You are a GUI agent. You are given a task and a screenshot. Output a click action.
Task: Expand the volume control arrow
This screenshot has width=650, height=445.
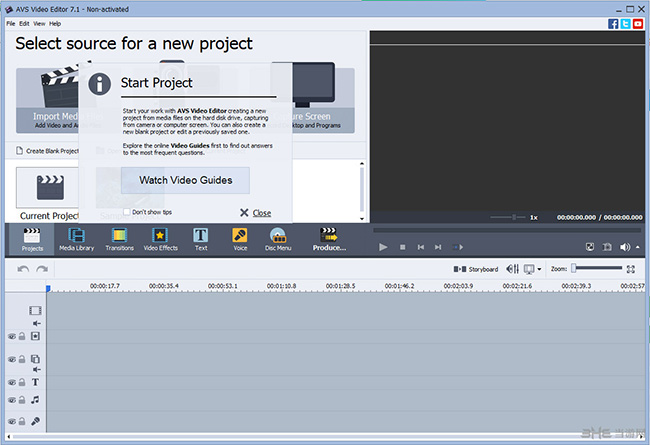(638, 247)
